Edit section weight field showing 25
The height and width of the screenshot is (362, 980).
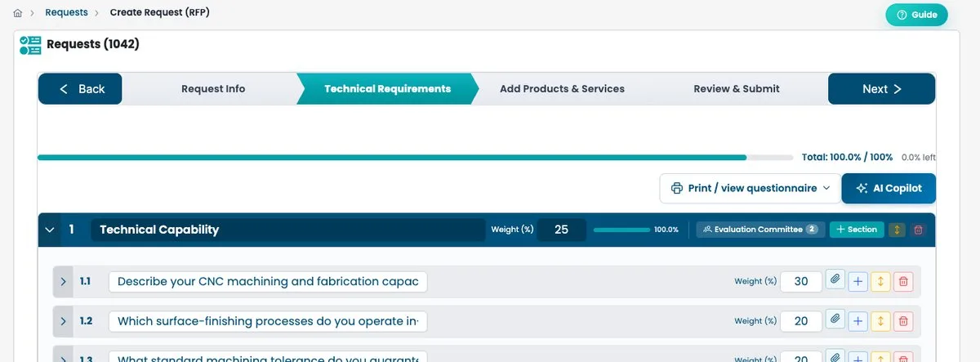coord(562,230)
